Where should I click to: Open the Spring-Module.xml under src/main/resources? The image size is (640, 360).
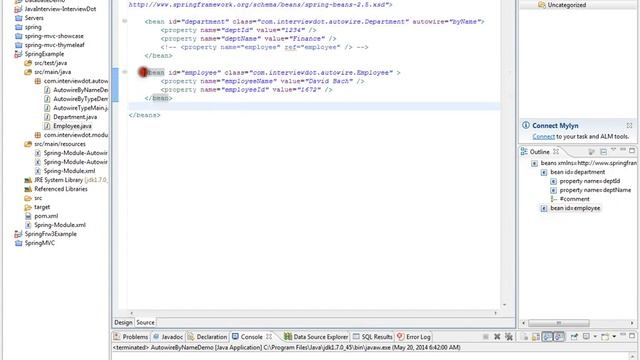pyautogui.click(x=69, y=171)
